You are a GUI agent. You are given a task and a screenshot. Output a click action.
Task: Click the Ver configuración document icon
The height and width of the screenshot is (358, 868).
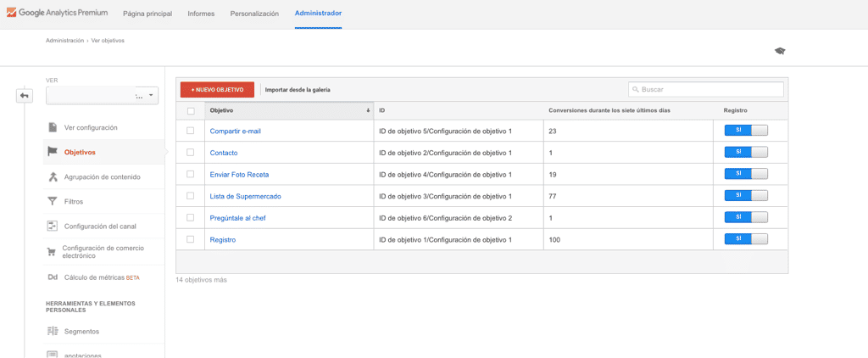pyautogui.click(x=53, y=127)
